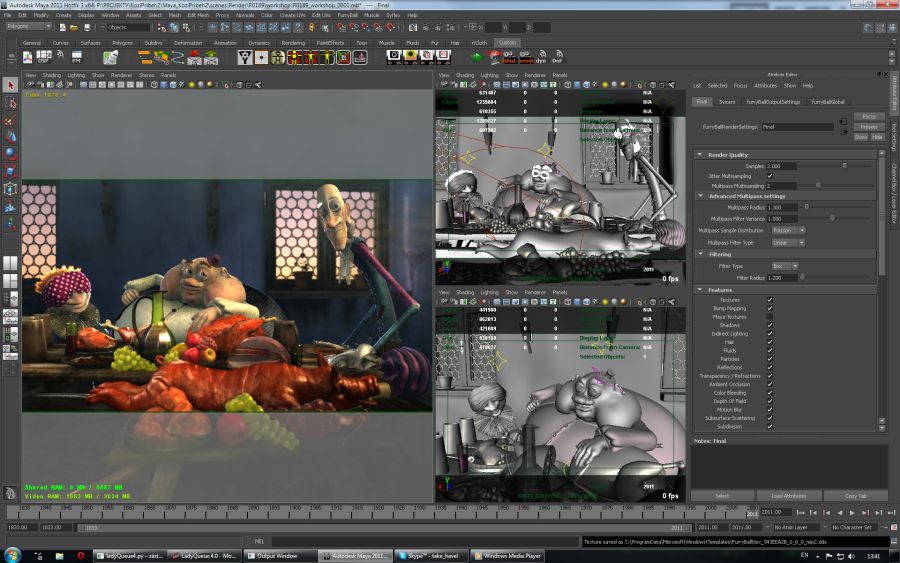Click the Open Scene folder icon

coord(74,27)
